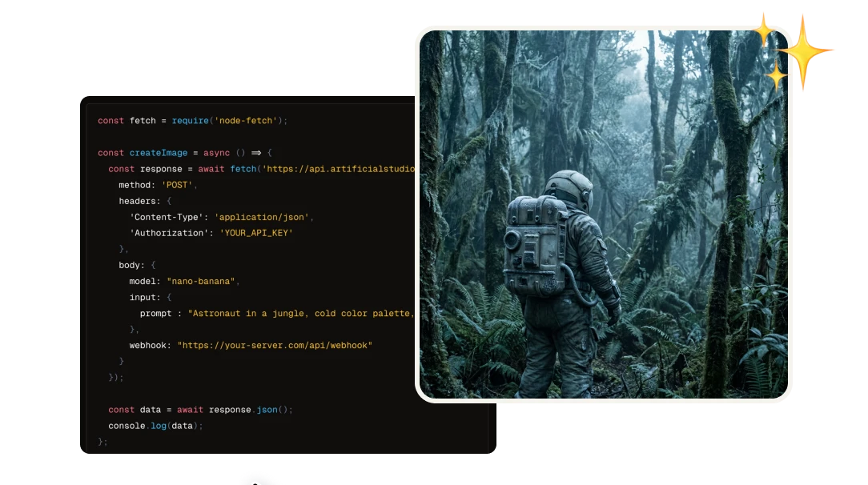Screen dimensions: 868x485
Task: Click the console.log(data) line
Action: pyautogui.click(x=155, y=426)
